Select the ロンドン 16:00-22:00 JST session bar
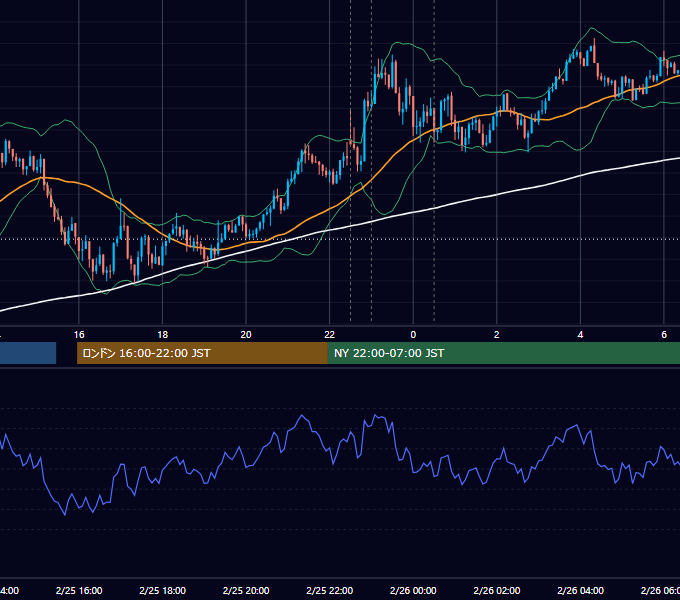 point(202,353)
